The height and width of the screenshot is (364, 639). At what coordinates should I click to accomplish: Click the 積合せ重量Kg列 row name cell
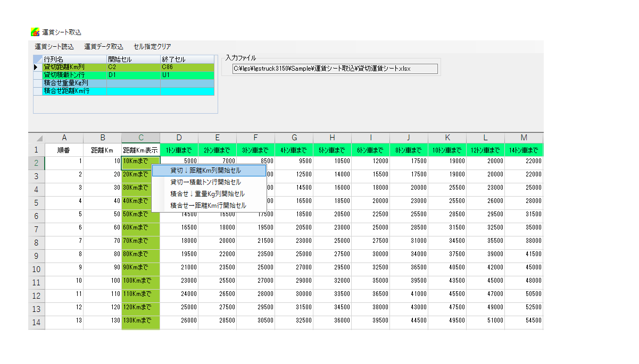[74, 83]
